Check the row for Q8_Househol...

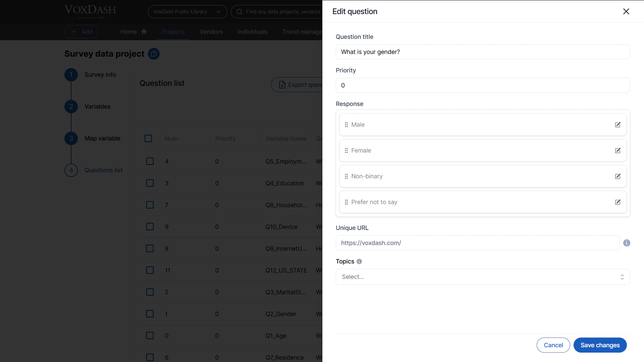pos(150,205)
